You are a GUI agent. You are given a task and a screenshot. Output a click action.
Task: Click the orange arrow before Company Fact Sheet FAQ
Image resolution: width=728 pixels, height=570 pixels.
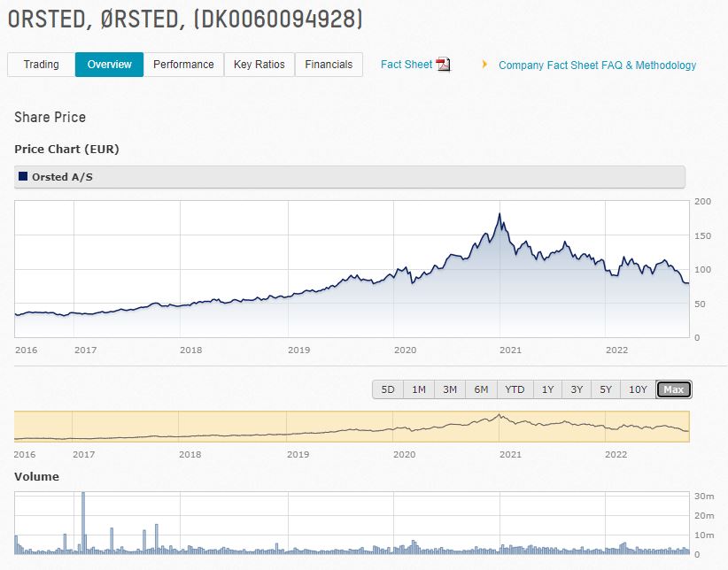pos(484,65)
